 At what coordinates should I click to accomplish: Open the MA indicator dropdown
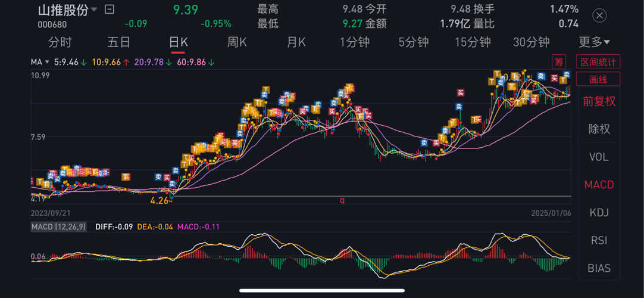pos(40,62)
